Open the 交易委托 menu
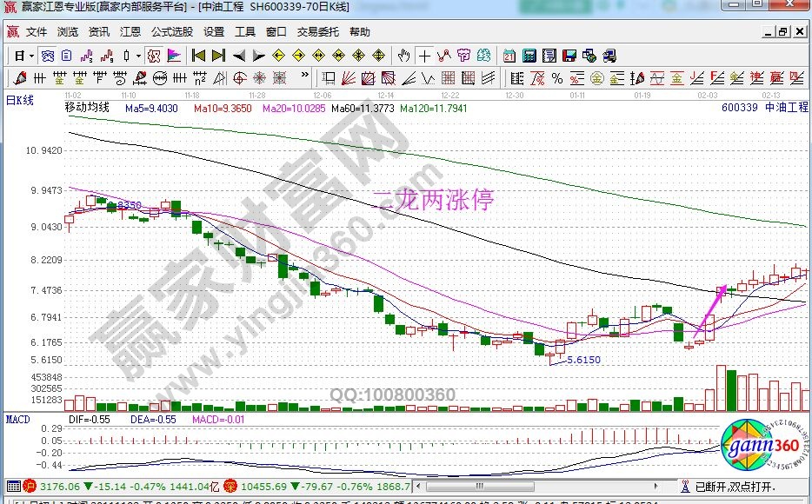The width and height of the screenshot is (812, 504). 317,32
